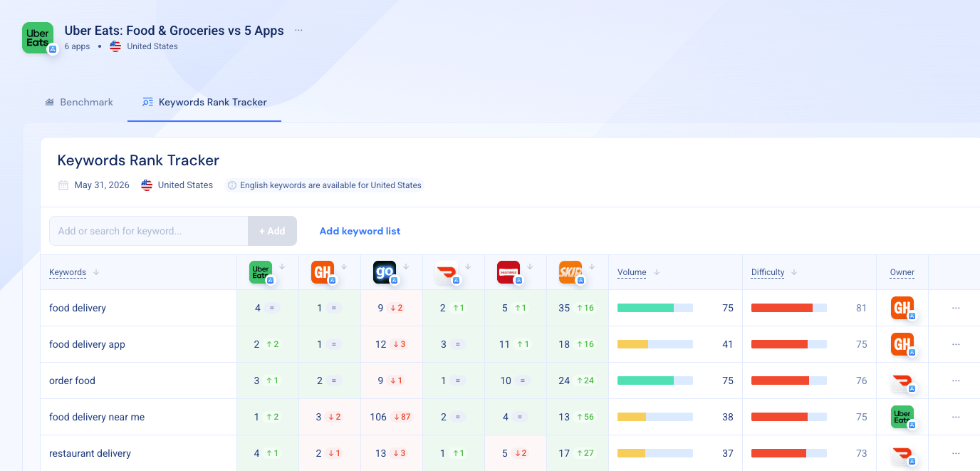Click DoorDash owner icon in restaurant delivery row
Screen dimensions: 980x471
point(902,453)
